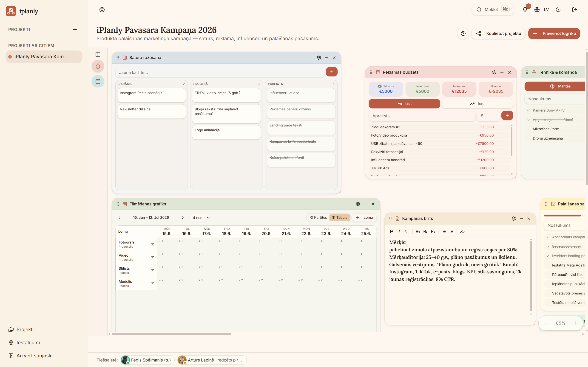The width and height of the screenshot is (588, 367).
Task: Insert numbered list
Action: pyautogui.click(x=452, y=232)
